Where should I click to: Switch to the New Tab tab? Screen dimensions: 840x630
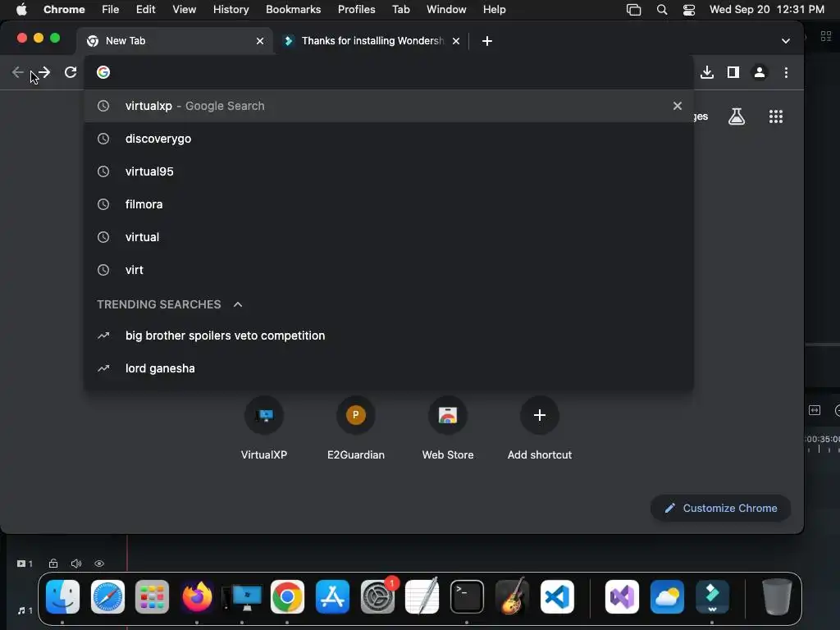click(175, 41)
